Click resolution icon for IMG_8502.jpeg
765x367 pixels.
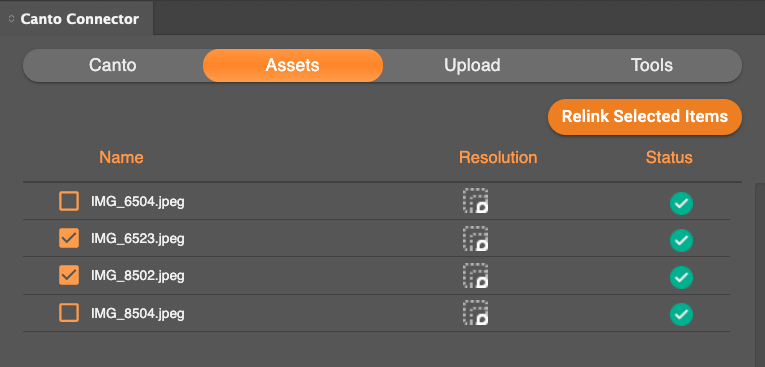pyautogui.click(x=476, y=275)
